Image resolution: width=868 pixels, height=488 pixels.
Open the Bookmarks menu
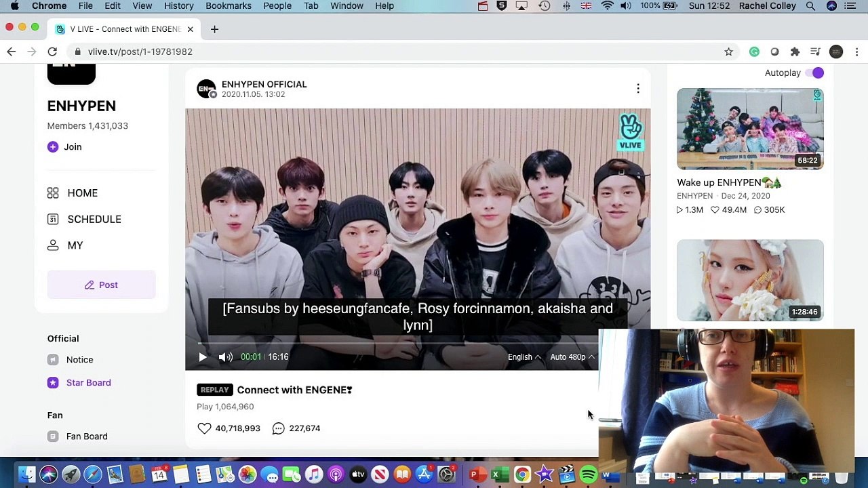(229, 5)
